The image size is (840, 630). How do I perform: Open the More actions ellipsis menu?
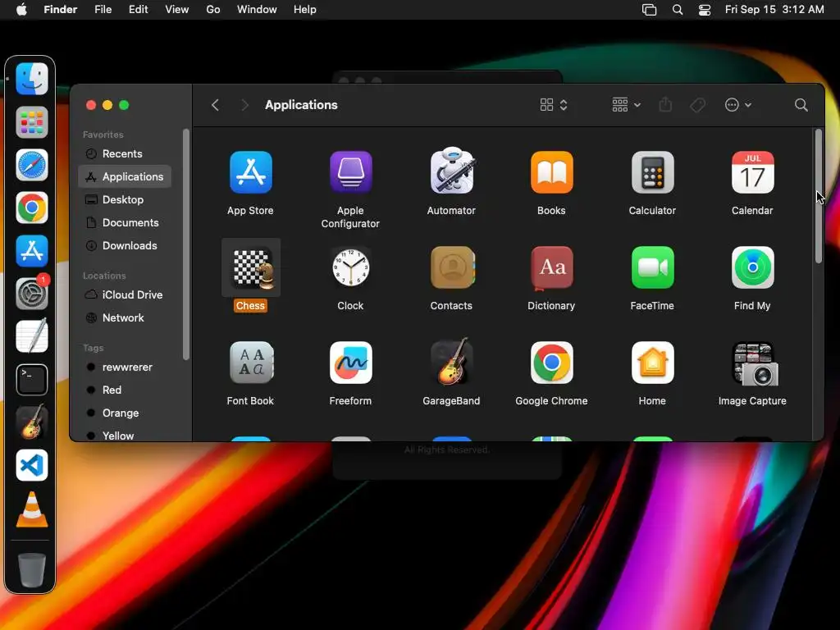click(737, 105)
